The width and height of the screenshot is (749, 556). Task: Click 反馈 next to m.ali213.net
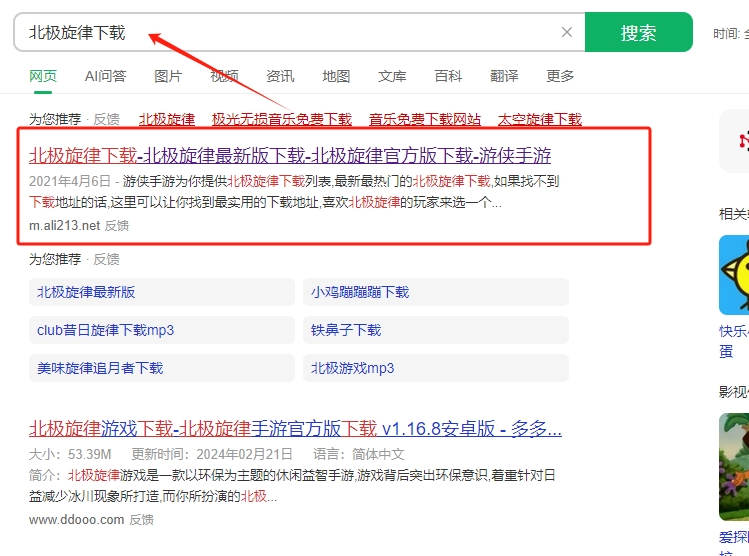click(x=117, y=225)
